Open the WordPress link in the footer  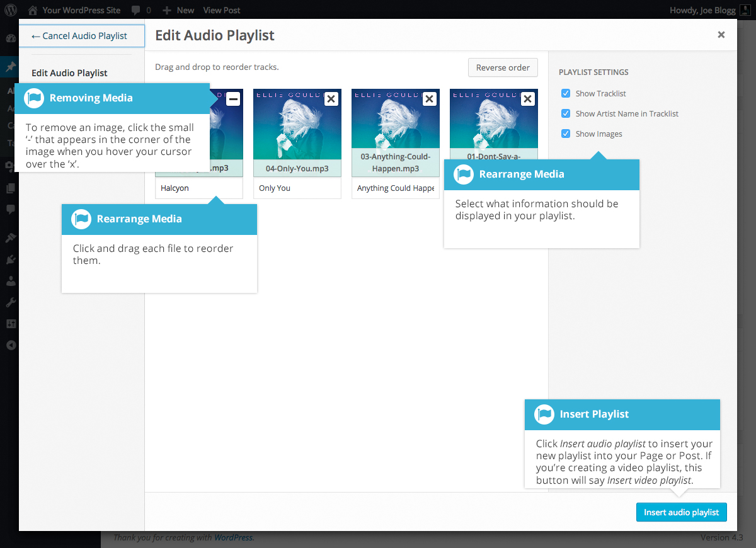point(233,537)
